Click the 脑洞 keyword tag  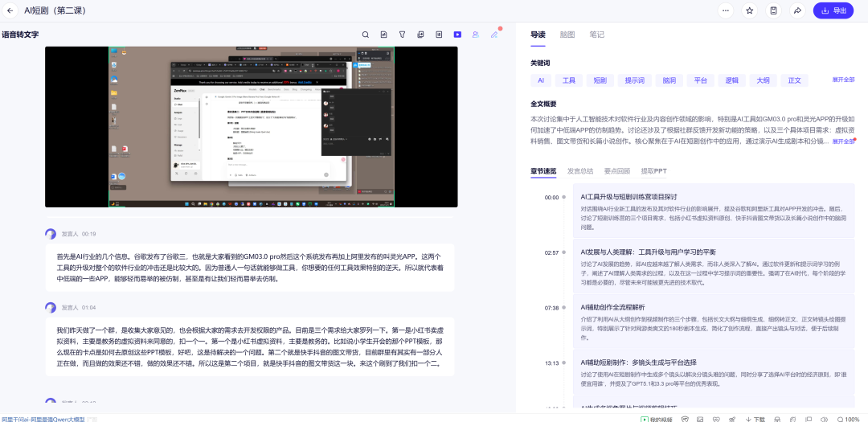click(669, 80)
